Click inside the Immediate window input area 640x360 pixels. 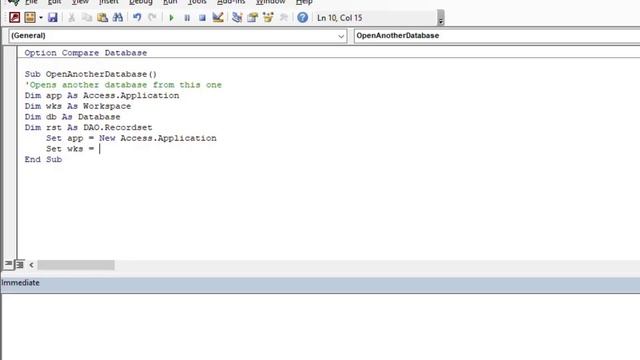[320, 327]
